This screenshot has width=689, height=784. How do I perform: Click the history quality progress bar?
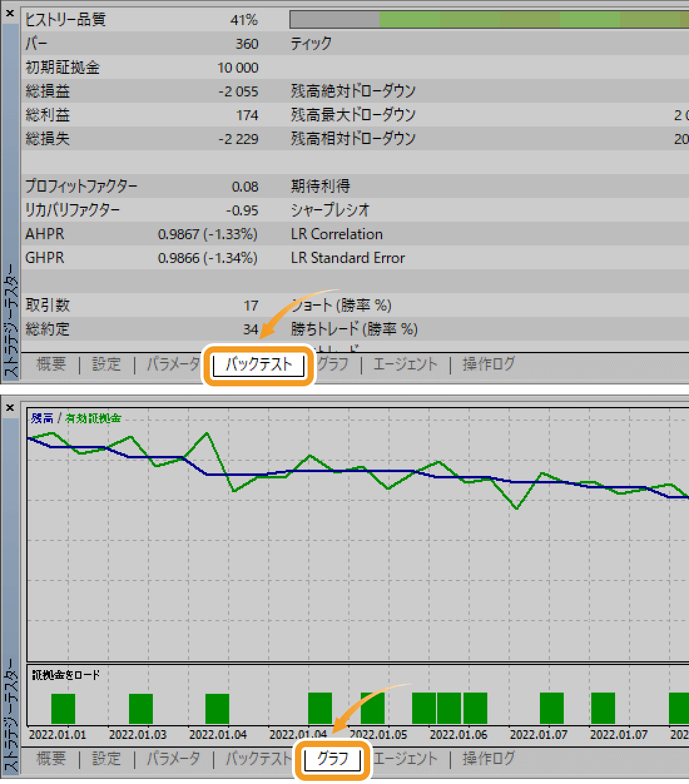(489, 19)
